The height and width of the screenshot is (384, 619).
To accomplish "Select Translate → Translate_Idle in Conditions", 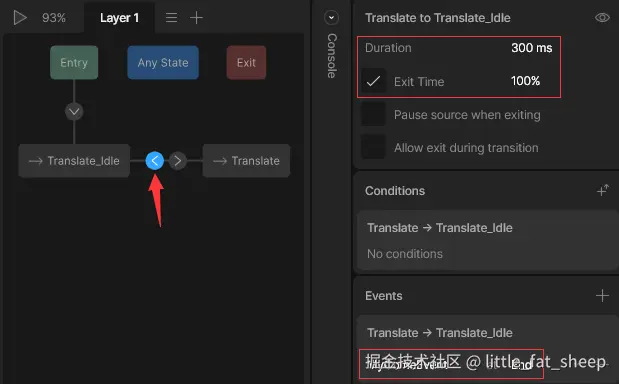I will (x=440, y=228).
